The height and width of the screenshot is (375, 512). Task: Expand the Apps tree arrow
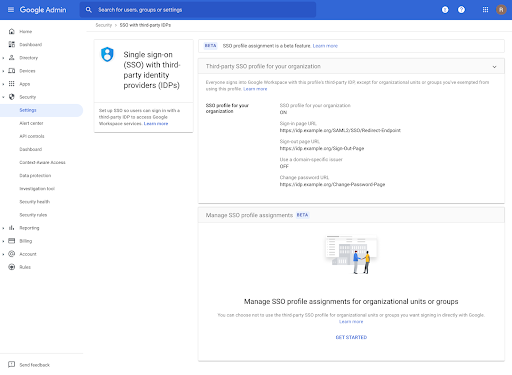[3, 84]
